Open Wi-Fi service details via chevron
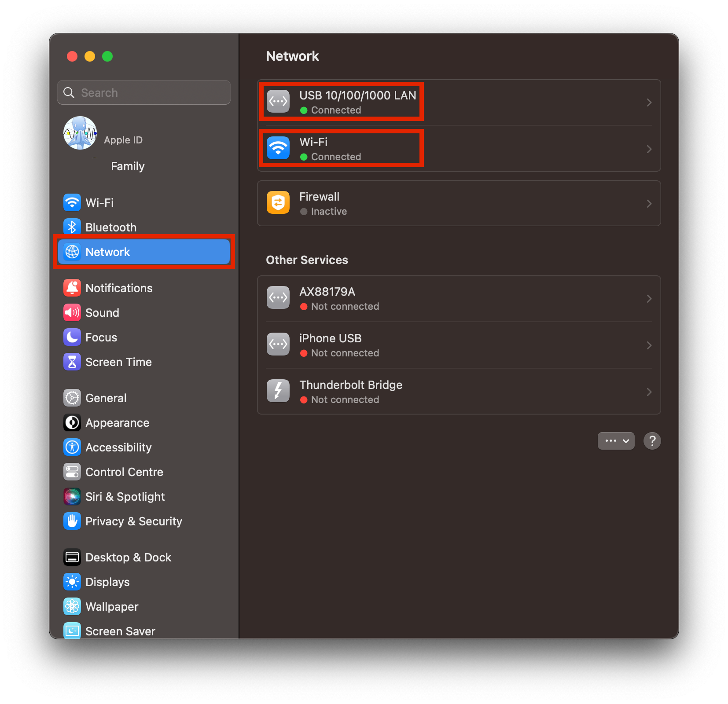The height and width of the screenshot is (704, 728). pos(649,149)
